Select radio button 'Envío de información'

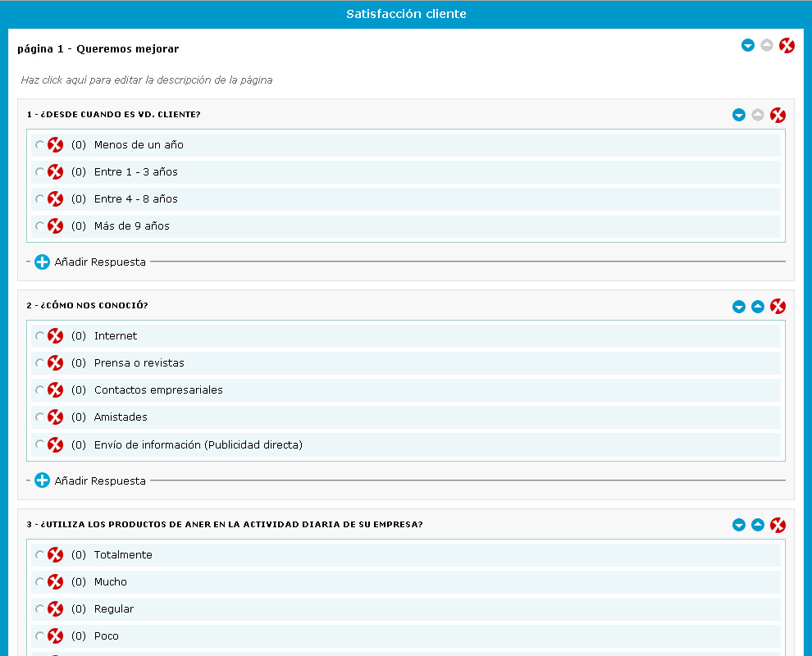(x=39, y=444)
